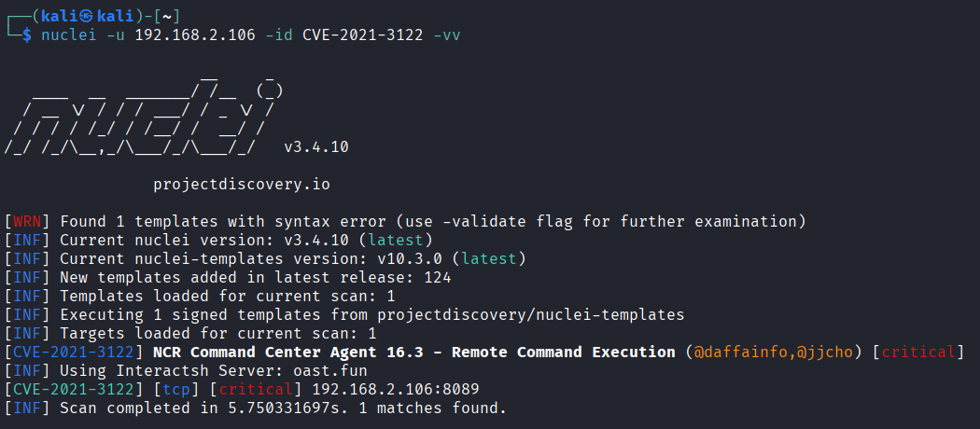
Task: Click the v3.4.10 version beside the logo
Action: pos(315,147)
